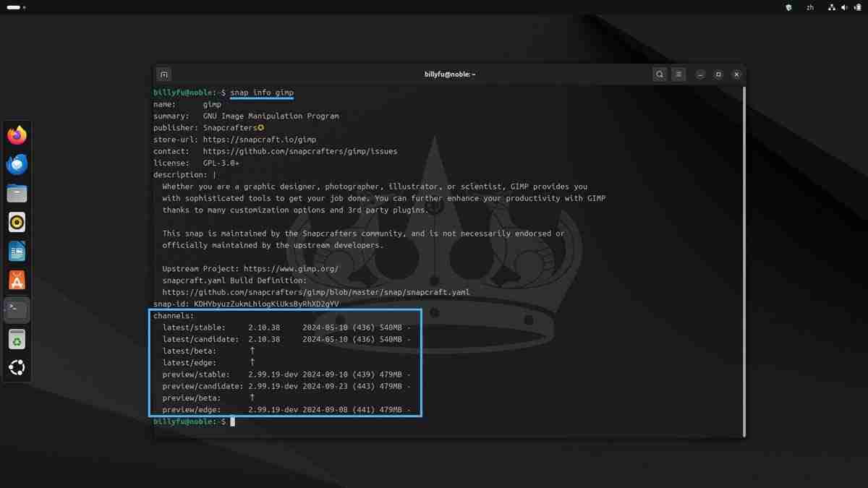Screen dimensions: 868x488
Task: Click the network status icon in the tray
Action: coord(830,7)
